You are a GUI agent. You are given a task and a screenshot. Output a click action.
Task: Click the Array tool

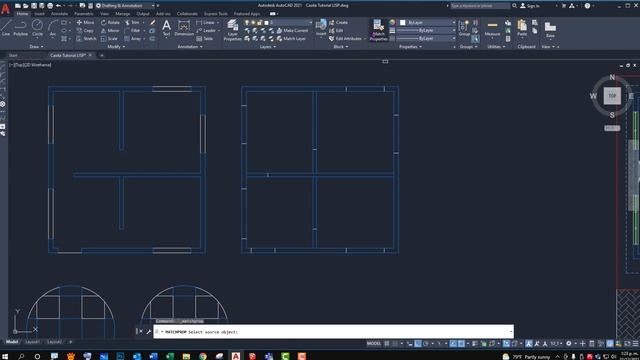point(133,39)
